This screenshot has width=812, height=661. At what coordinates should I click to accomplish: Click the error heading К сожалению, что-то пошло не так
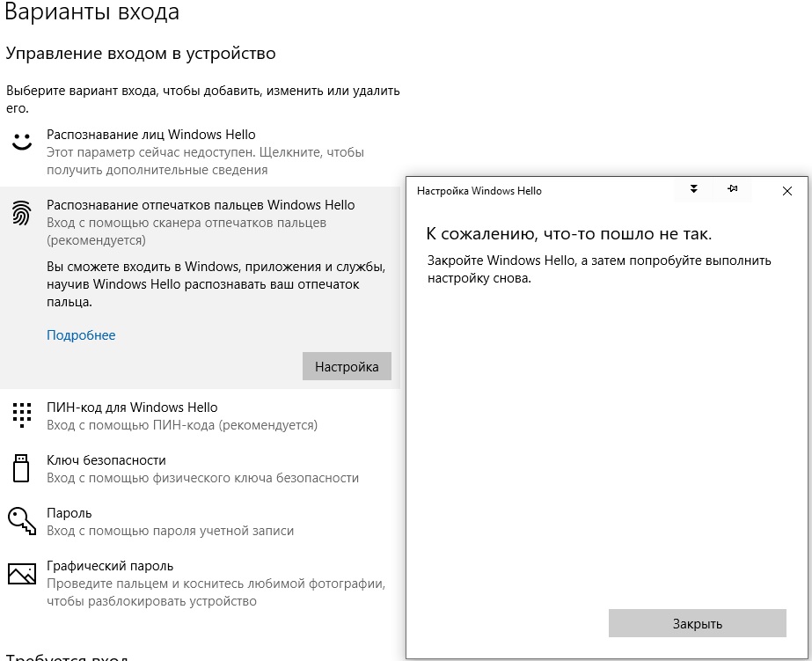[569, 233]
